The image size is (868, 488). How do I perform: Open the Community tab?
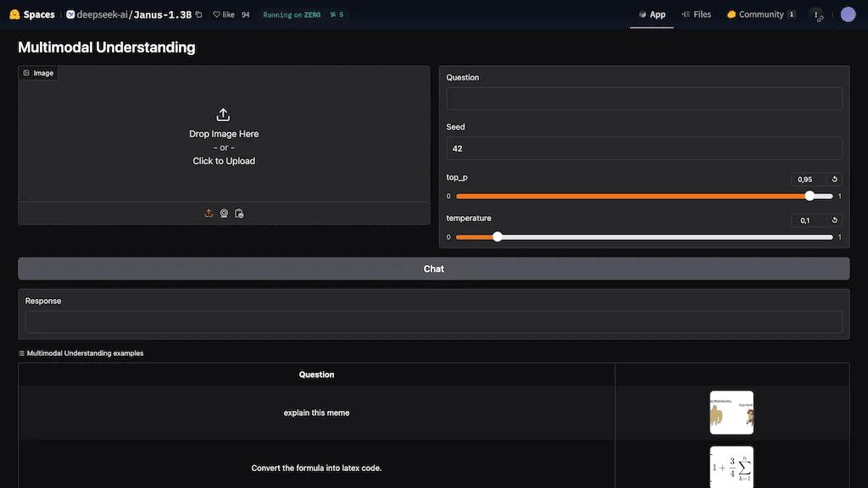tap(761, 14)
